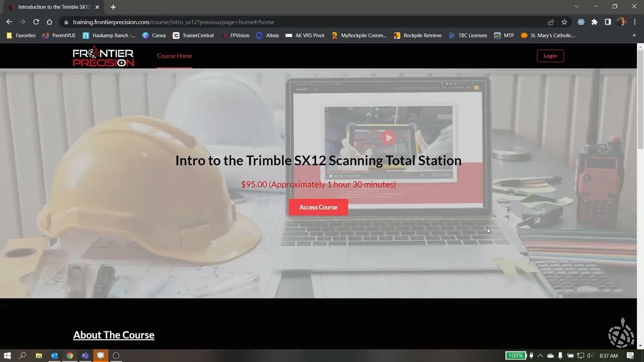Viewport: 644px width, 362px height.
Task: Open the Haskamp Ranch bookmark
Action: [x=109, y=36]
